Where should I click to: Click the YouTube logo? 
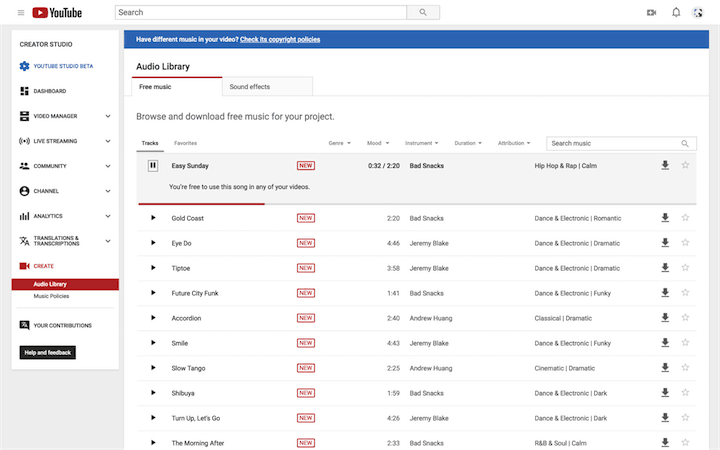[57, 12]
